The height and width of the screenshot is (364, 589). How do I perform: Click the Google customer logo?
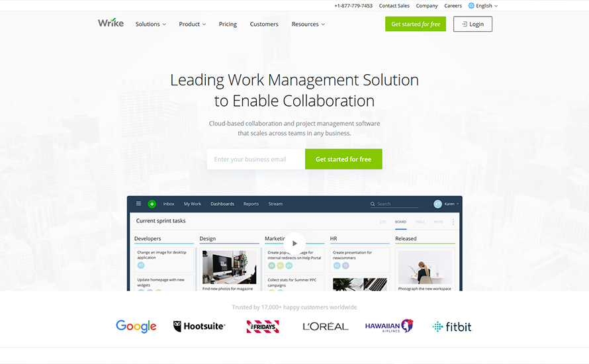pyautogui.click(x=136, y=326)
